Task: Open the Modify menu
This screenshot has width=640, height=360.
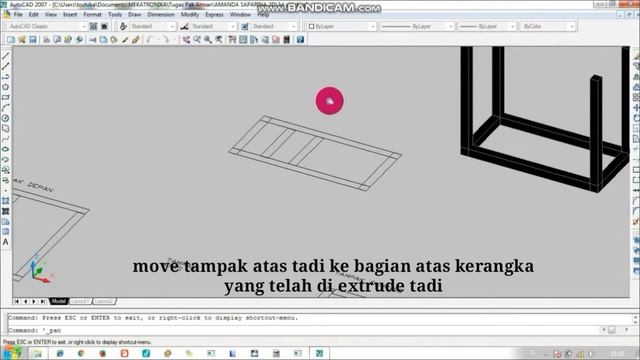Action: pyautogui.click(x=190, y=14)
